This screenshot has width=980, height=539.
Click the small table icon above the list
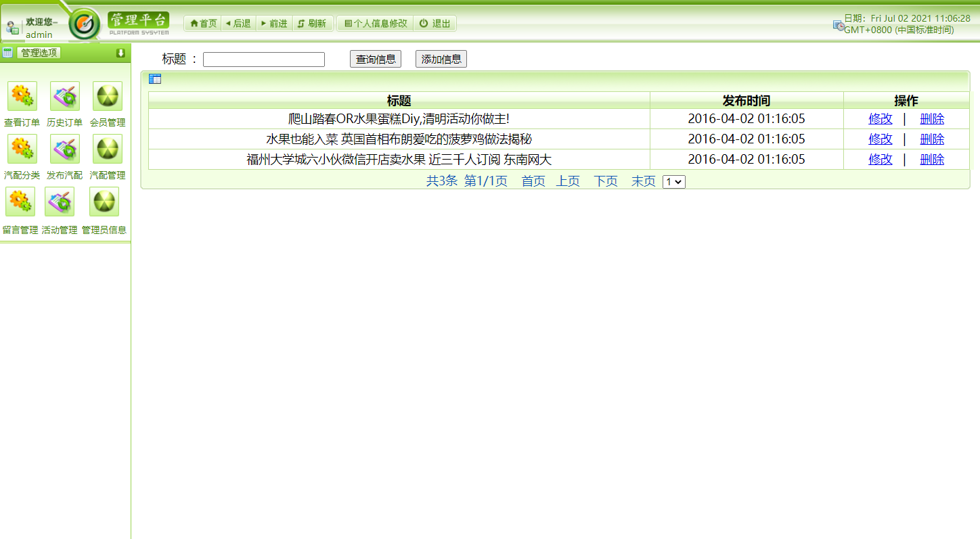click(x=155, y=79)
